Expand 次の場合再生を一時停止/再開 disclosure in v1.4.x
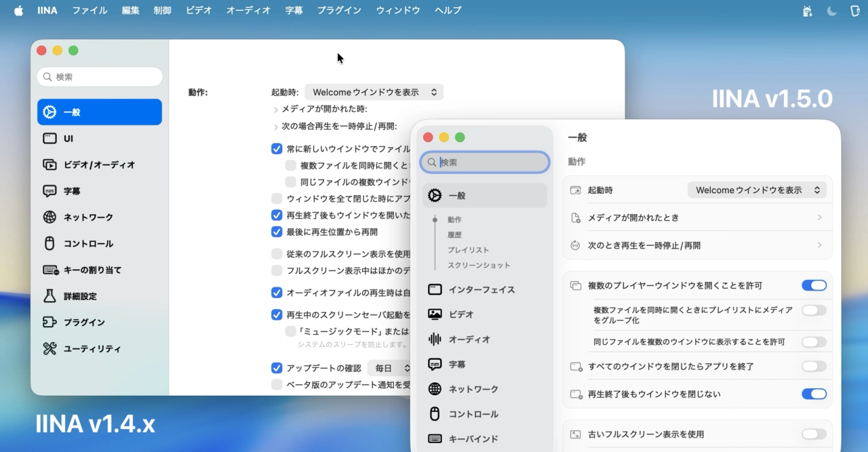The height and width of the screenshot is (452, 868). point(276,127)
